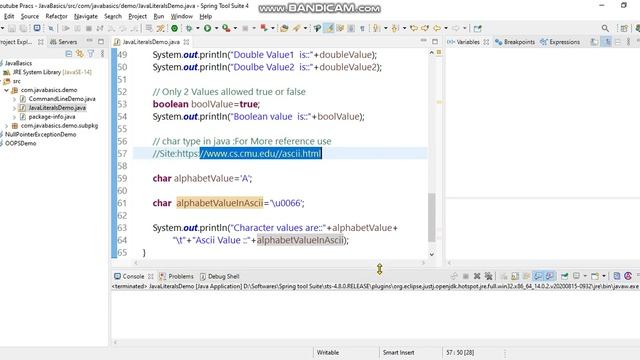This screenshot has height=360, width=640.
Task: Expand the package-info.java node
Action: 14,117
